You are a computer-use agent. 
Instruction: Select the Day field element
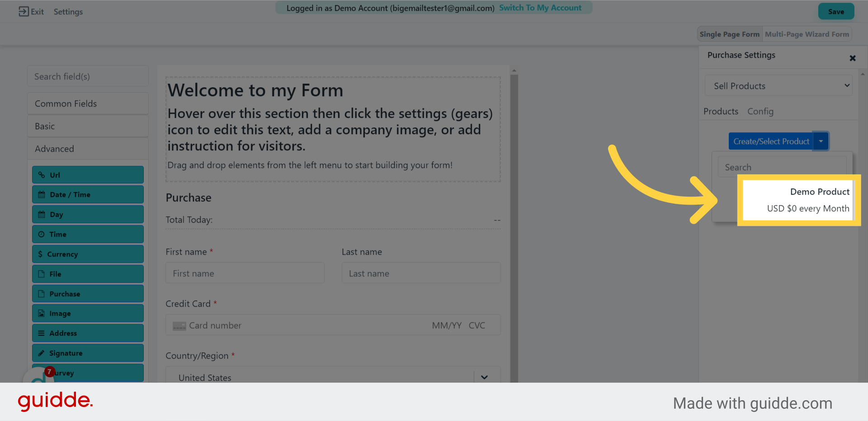[88, 214]
